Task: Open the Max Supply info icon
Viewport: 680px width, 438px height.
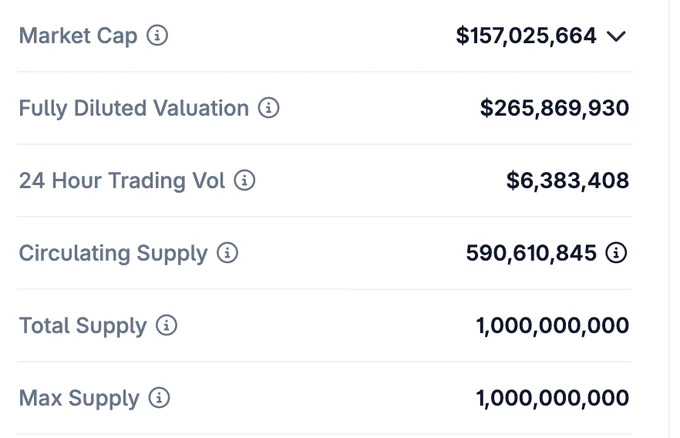Action: pos(159,397)
